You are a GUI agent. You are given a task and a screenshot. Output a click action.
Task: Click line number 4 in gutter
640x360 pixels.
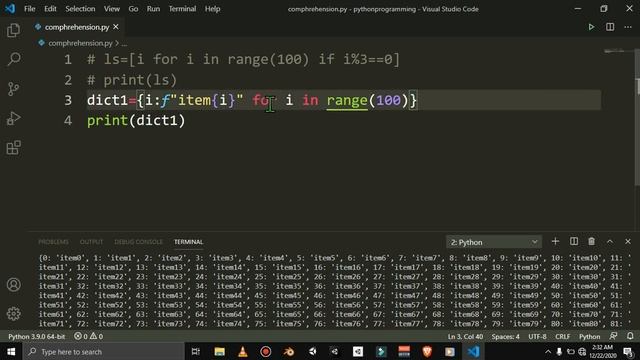pos(68,121)
